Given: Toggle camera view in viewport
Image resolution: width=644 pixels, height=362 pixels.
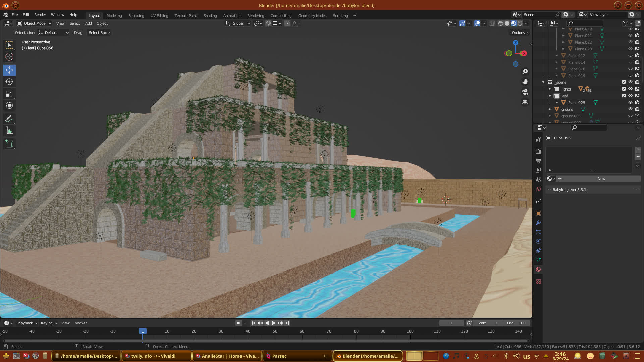Looking at the screenshot, I should tap(525, 92).
